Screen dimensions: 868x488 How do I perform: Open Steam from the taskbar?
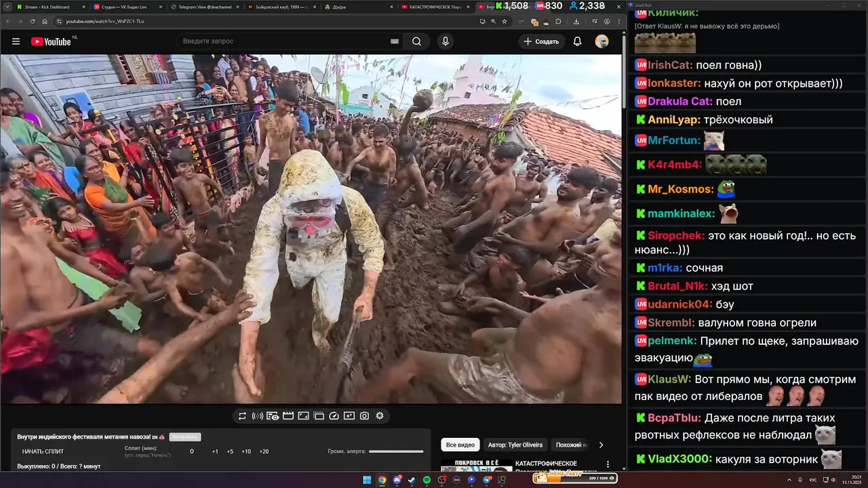click(412, 480)
